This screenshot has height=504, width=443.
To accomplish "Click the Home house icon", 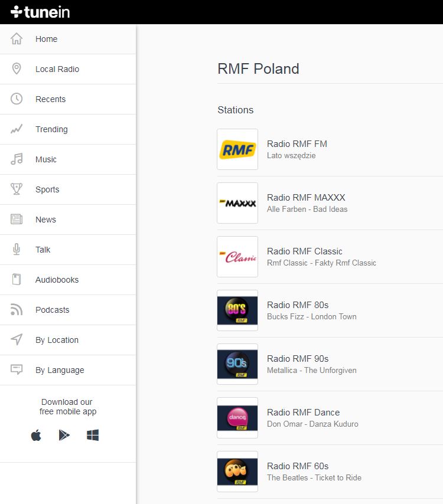I will [17, 39].
